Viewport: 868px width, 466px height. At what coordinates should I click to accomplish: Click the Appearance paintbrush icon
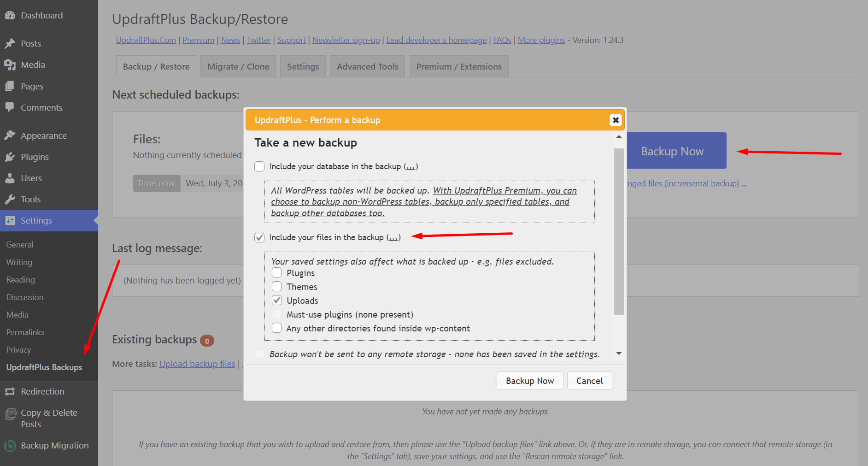10,135
